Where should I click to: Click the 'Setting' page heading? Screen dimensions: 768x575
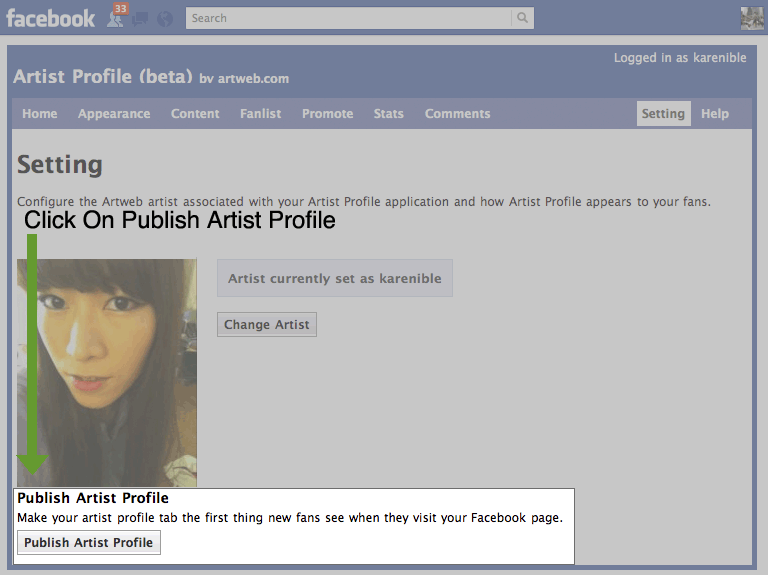pyautogui.click(x=60, y=165)
